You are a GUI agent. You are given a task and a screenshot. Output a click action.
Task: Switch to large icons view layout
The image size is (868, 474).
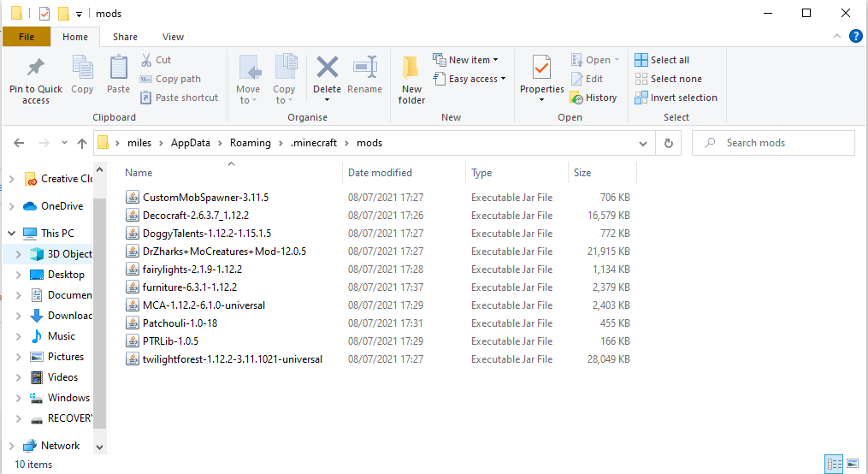[x=853, y=464]
